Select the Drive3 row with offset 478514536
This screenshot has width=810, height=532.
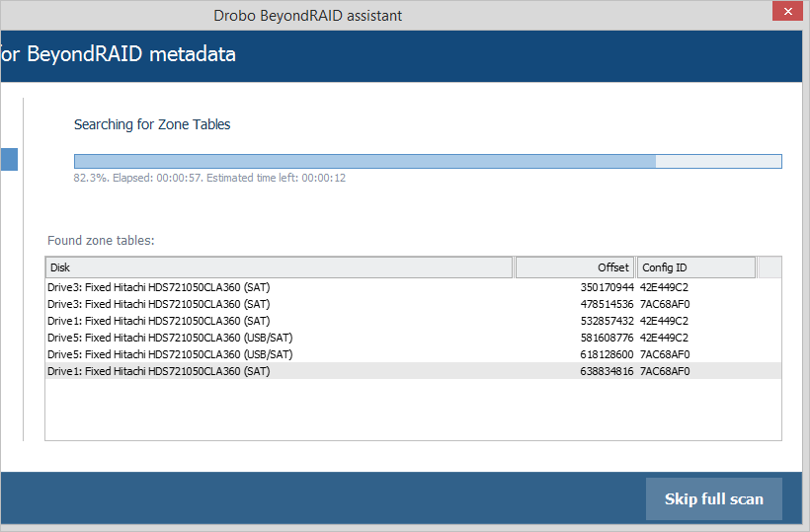coord(413,304)
